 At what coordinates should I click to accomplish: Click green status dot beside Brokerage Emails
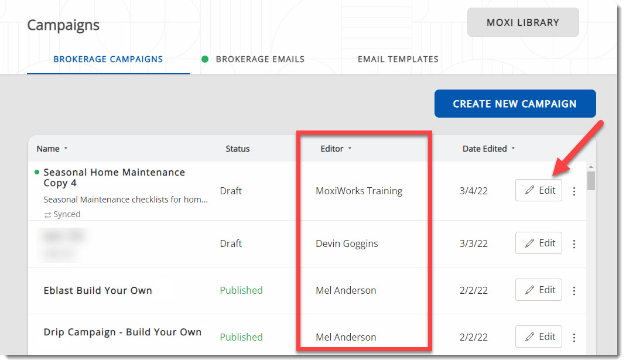pos(205,59)
